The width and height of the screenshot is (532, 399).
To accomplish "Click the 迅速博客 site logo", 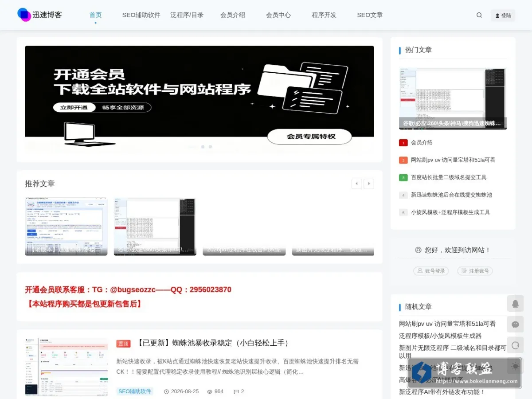I will (40, 15).
